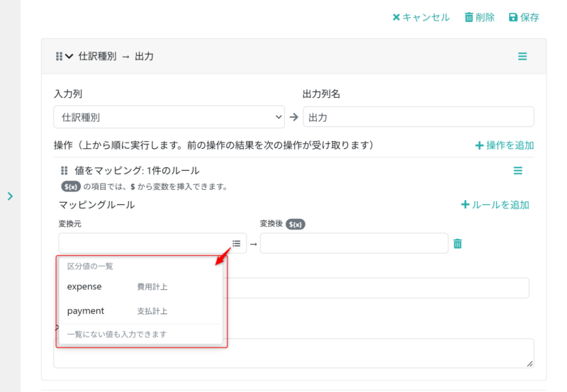Click the 保存 save button

coord(524,17)
